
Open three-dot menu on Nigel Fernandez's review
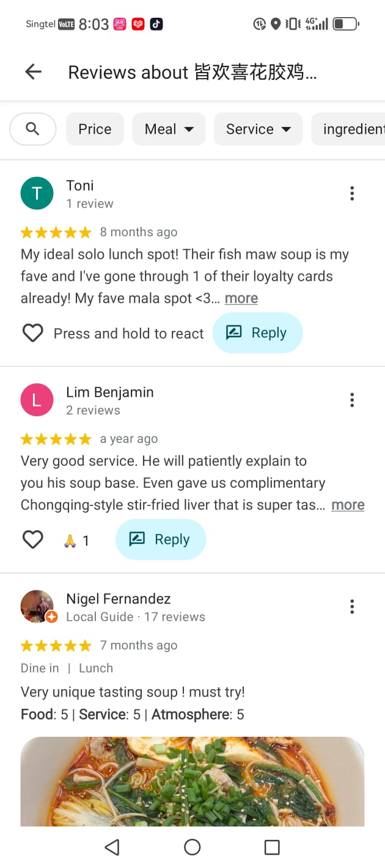[x=351, y=606]
